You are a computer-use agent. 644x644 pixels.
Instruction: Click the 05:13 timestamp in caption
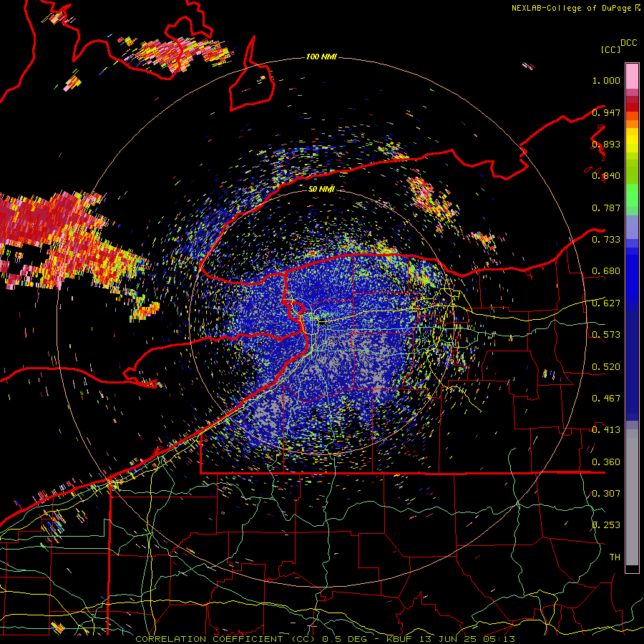(x=499, y=639)
